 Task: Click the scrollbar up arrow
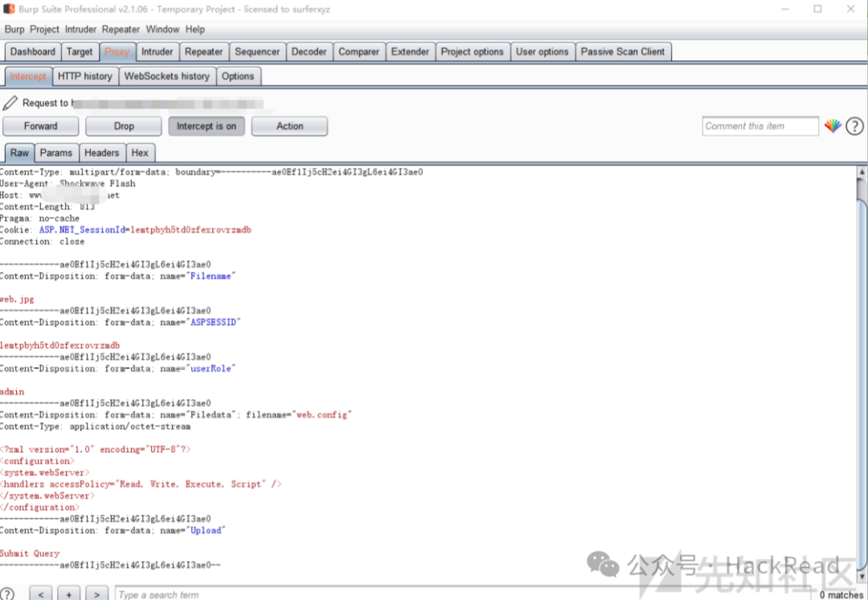(862, 171)
